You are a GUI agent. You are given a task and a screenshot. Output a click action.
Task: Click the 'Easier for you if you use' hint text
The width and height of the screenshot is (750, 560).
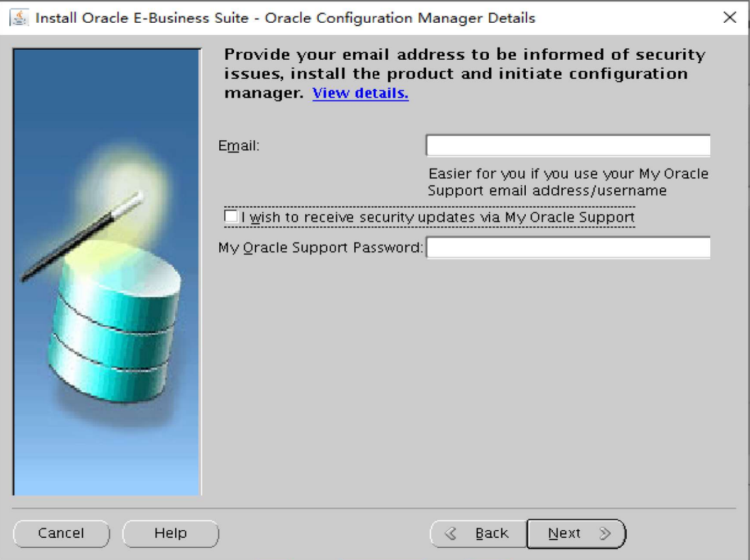click(569, 181)
